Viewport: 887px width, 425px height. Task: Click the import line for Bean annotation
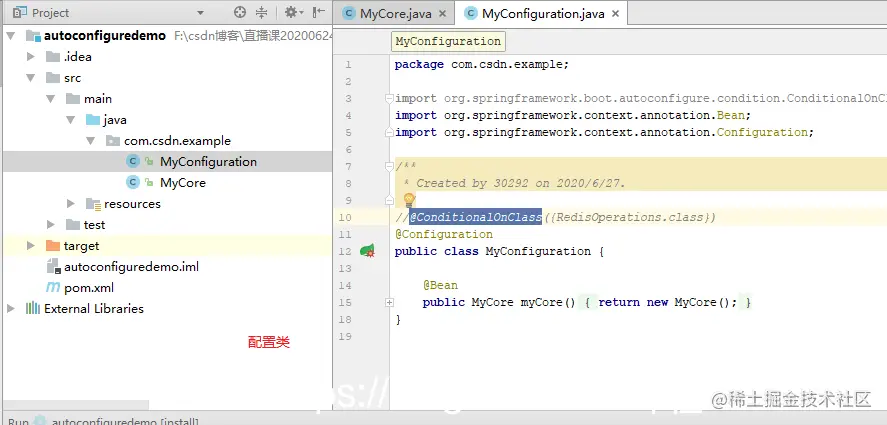(572, 115)
